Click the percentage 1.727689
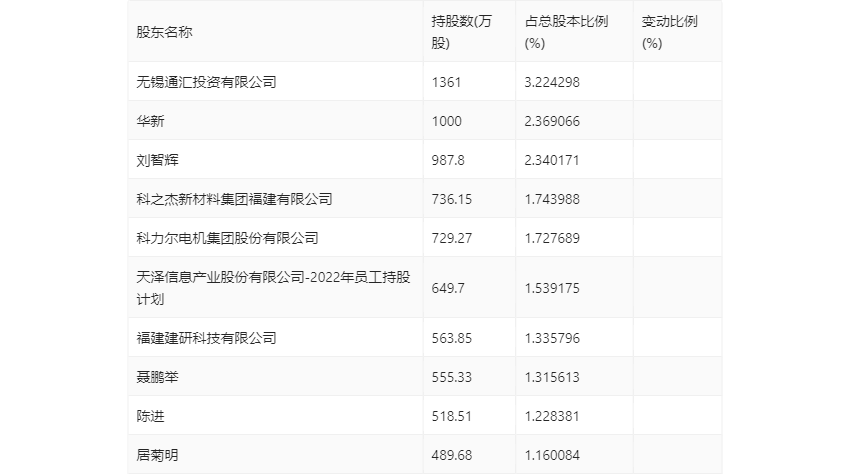Viewport: 850px width, 474px height. tap(552, 238)
